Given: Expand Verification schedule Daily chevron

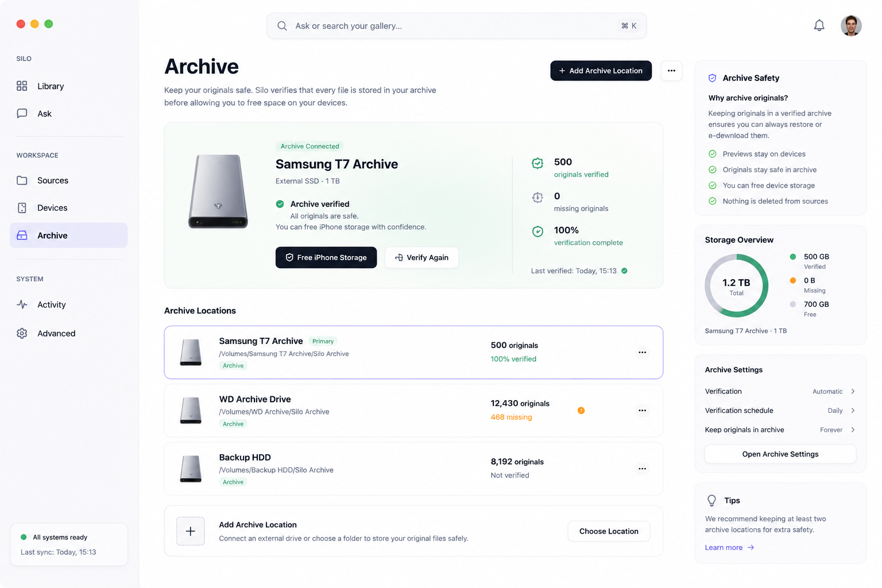Looking at the screenshot, I should 853,411.
